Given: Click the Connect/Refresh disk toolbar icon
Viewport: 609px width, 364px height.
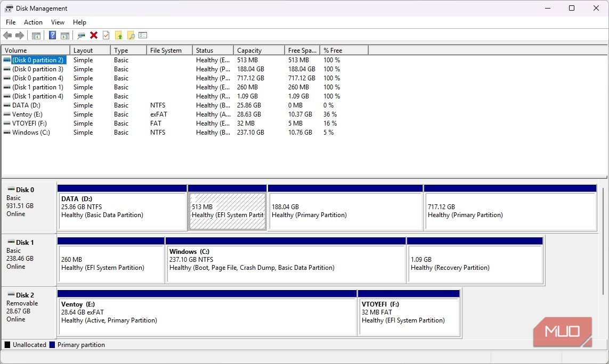Looking at the screenshot, I should point(81,35).
